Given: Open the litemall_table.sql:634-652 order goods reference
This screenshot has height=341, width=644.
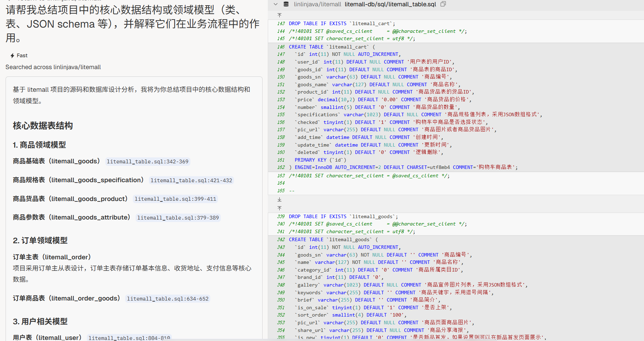Looking at the screenshot, I should pyautogui.click(x=168, y=299).
